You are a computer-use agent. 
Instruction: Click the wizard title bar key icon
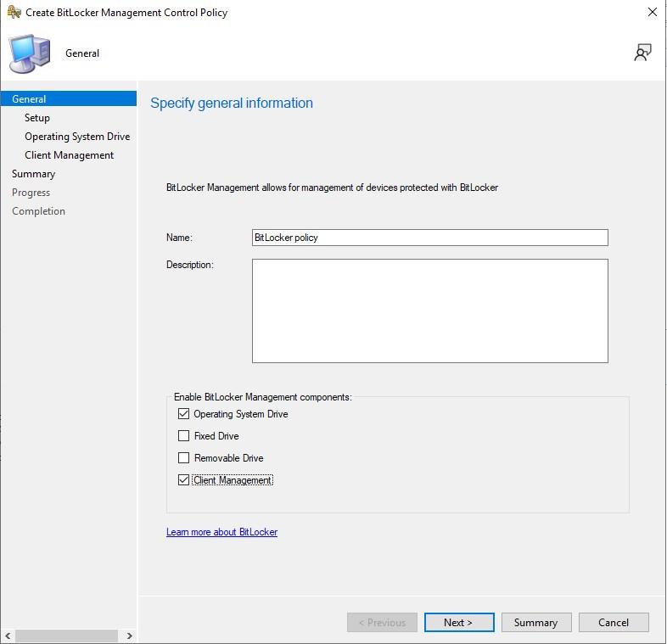tap(14, 12)
